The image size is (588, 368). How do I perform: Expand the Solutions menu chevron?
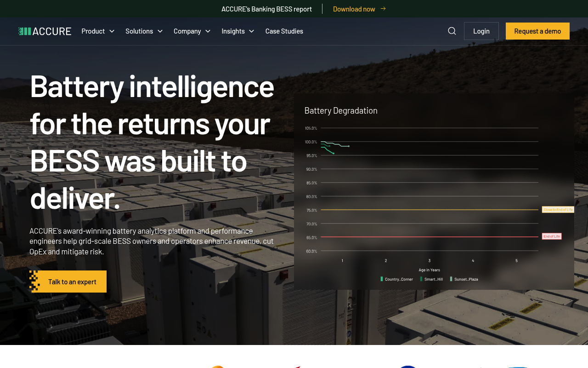(160, 31)
